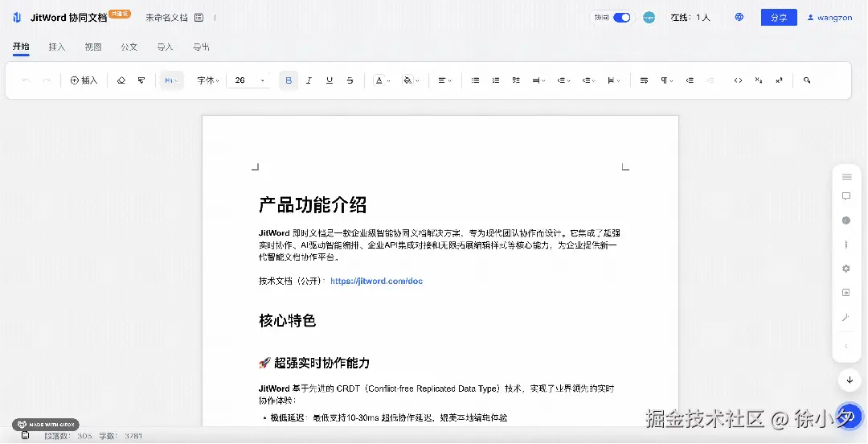The image size is (868, 444).
Task: Activate the format painter tool
Action: [x=141, y=80]
